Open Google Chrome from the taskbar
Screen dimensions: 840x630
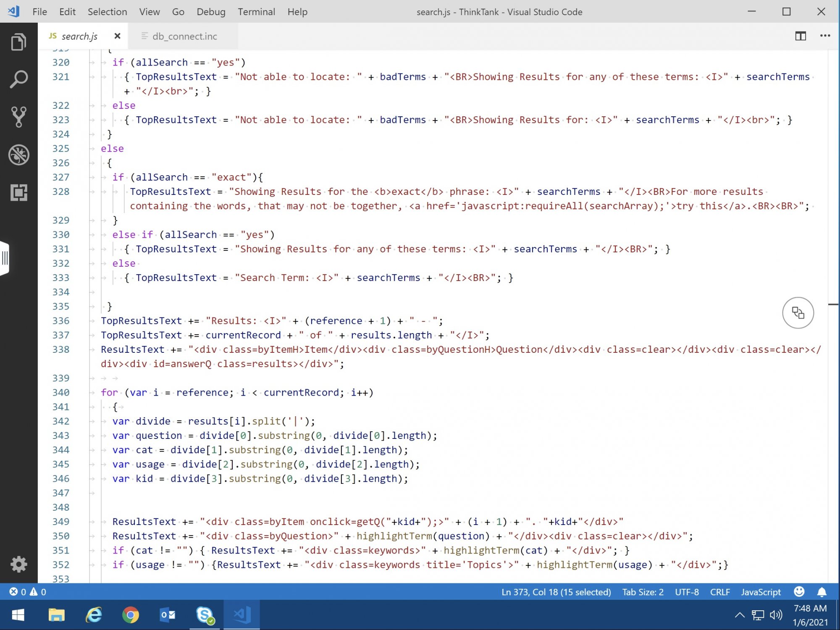(x=130, y=615)
